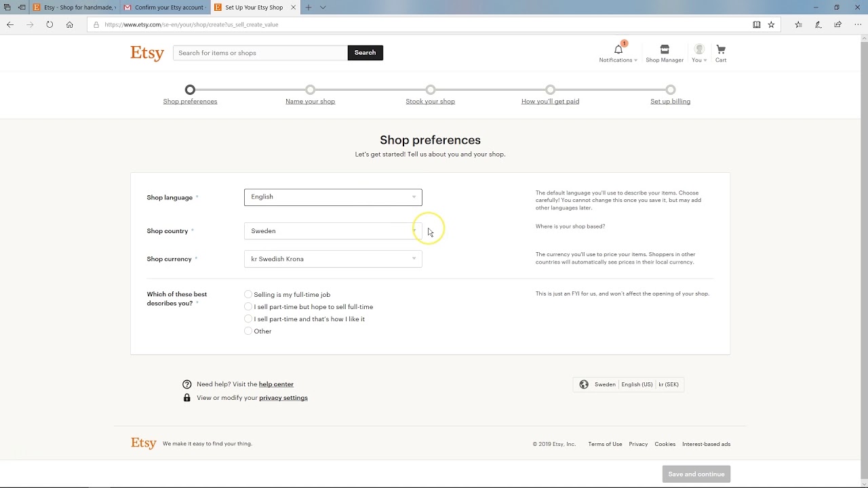Click the Search button
Image resolution: width=868 pixels, height=488 pixels.
(365, 53)
